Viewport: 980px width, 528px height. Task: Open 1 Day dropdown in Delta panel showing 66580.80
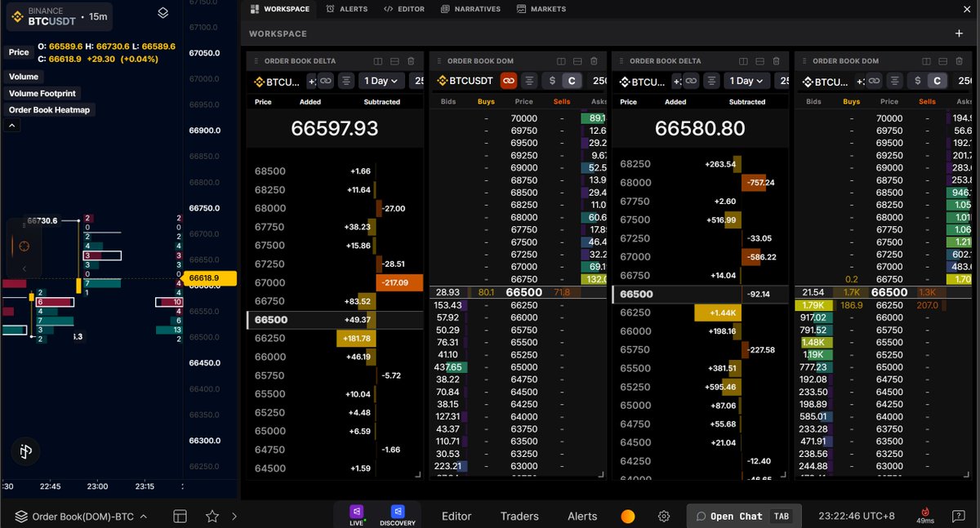(748, 81)
